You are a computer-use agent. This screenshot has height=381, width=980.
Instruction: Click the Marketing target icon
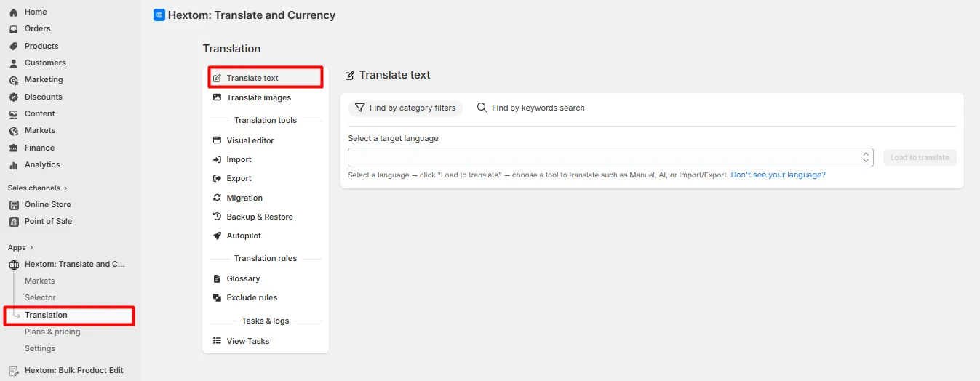[x=14, y=80]
